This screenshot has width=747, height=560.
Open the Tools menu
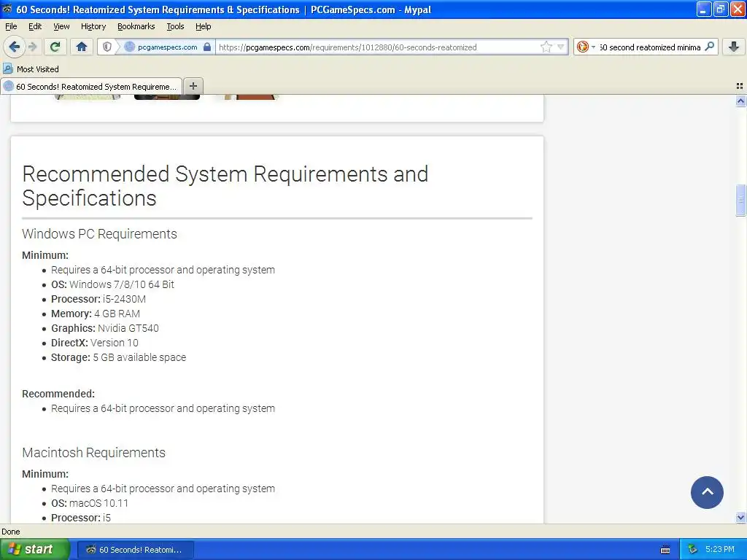(x=175, y=26)
